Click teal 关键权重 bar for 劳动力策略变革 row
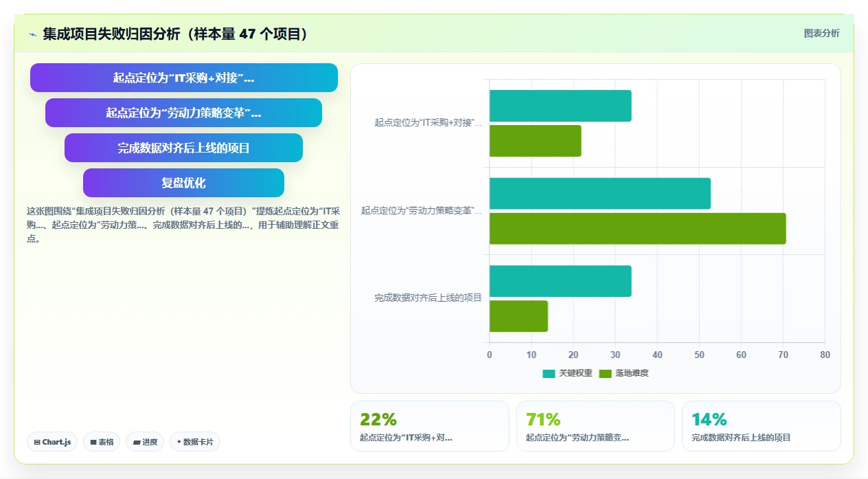Viewport: 868px width, 479px height. tap(600, 194)
